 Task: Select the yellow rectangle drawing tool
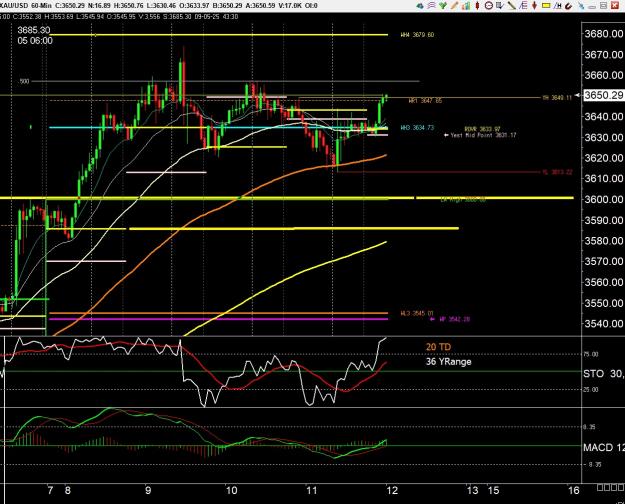[546, 6]
